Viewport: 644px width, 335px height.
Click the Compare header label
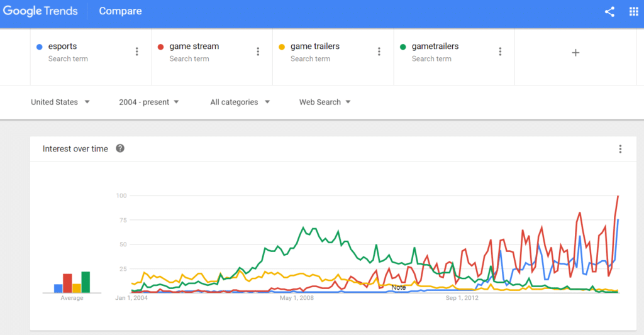(120, 11)
